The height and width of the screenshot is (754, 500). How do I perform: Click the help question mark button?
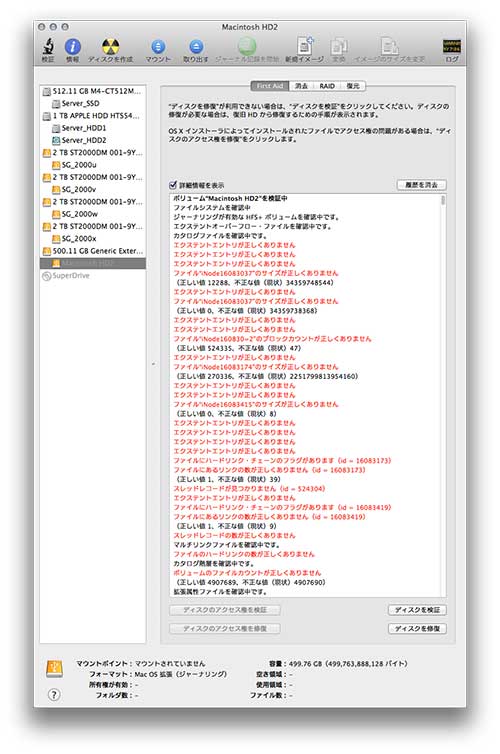pyautogui.click(x=54, y=694)
